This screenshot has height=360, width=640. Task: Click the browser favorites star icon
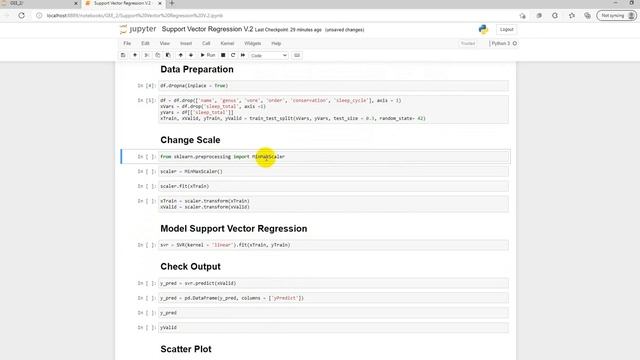pos(571,16)
